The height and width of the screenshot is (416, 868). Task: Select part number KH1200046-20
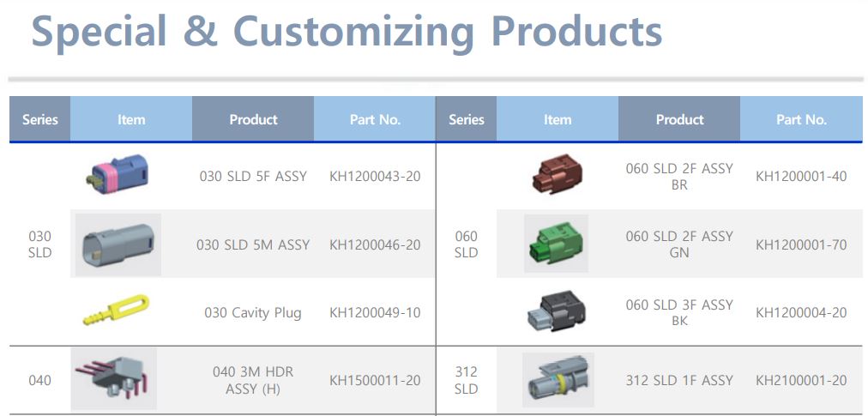tap(375, 244)
